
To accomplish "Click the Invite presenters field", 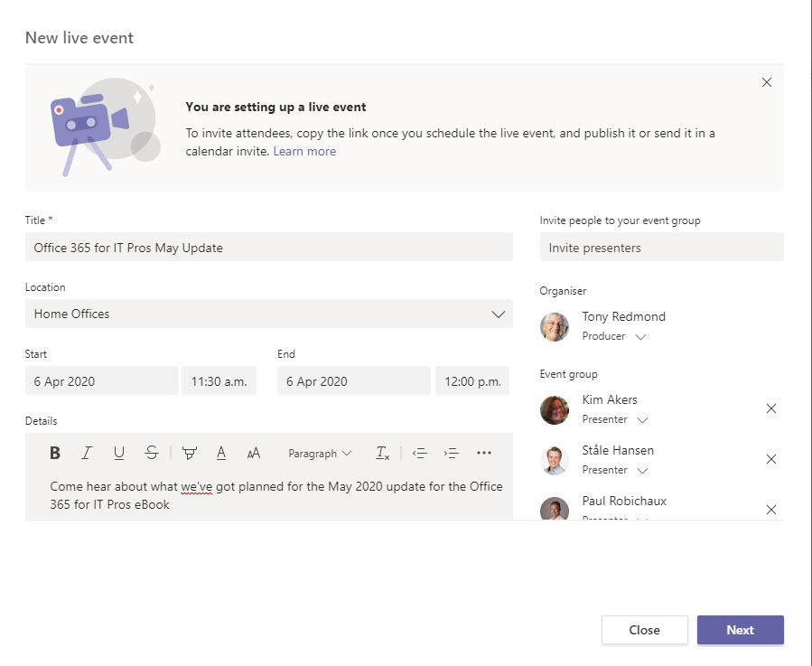I will (661, 248).
